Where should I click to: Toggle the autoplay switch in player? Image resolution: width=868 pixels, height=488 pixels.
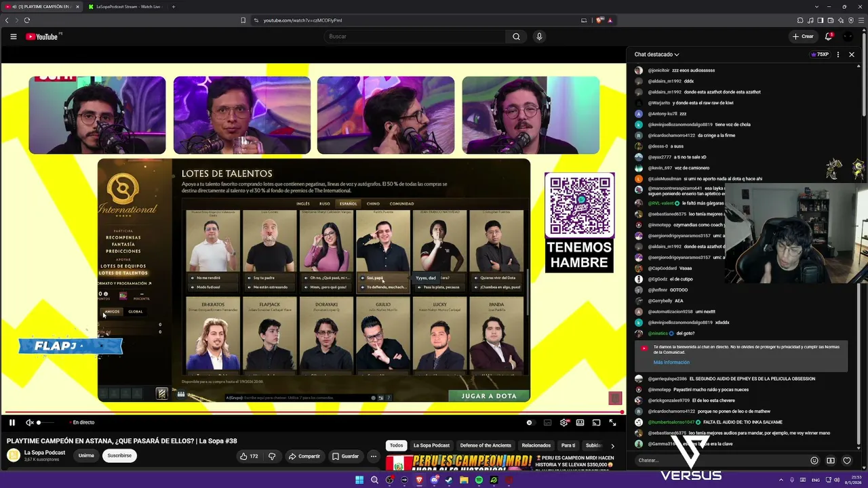tap(530, 422)
